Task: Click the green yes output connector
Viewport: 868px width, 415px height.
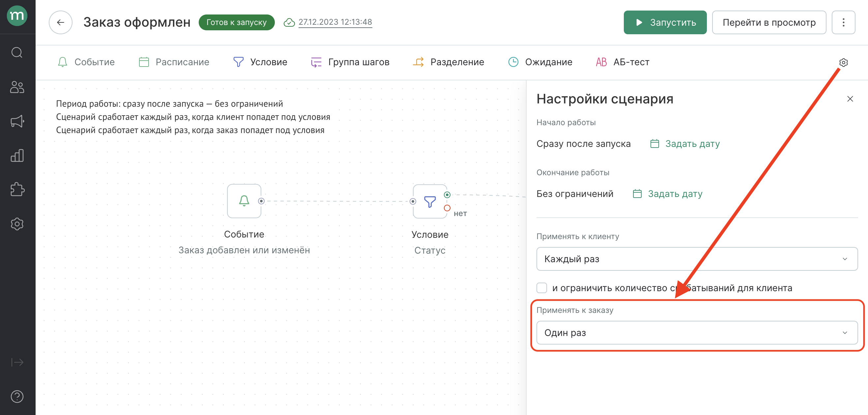Action: point(447,195)
